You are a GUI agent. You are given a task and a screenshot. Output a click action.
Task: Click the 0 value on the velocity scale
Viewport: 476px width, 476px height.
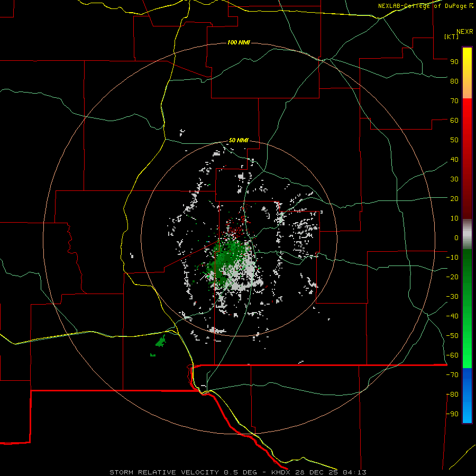(456, 237)
